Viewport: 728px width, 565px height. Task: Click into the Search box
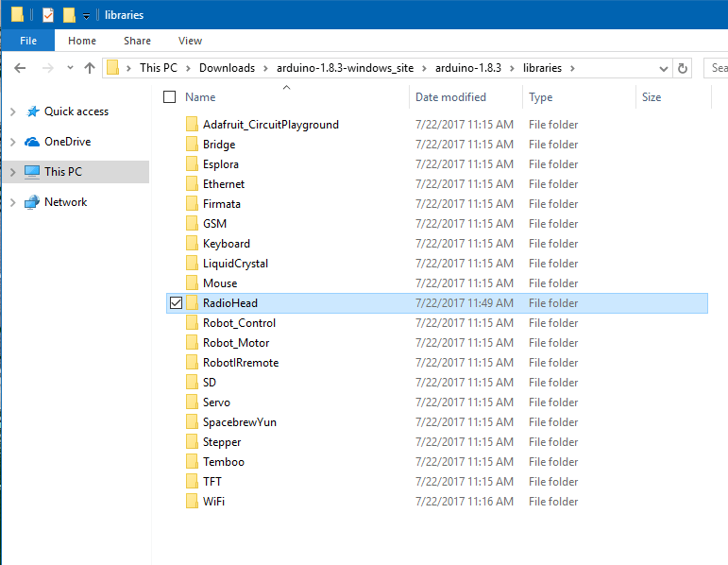[x=717, y=68]
